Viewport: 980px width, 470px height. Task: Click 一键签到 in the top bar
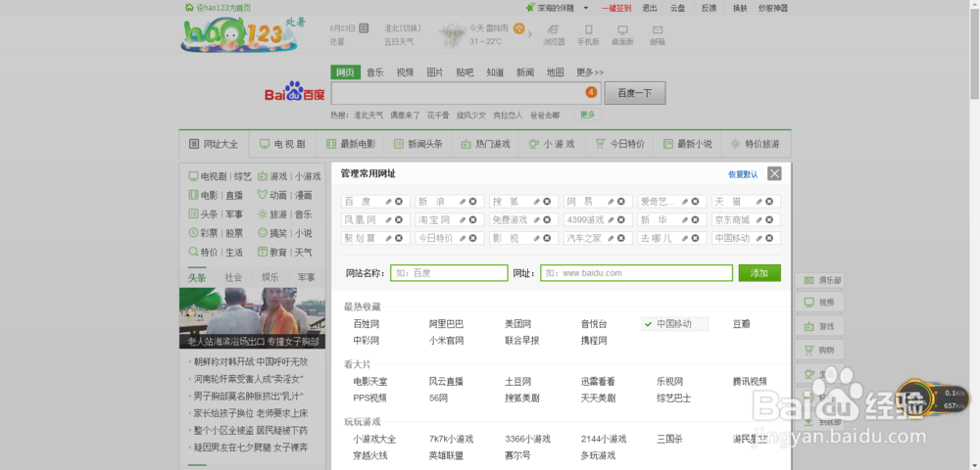[x=616, y=8]
